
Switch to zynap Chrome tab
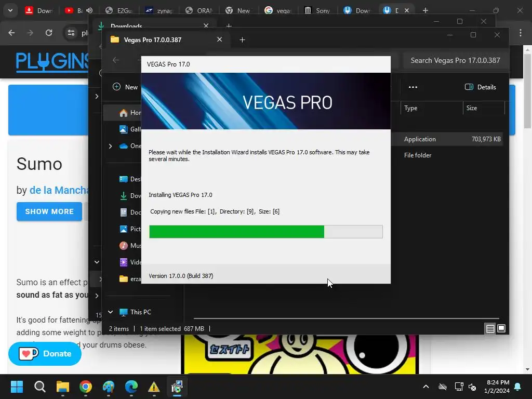click(159, 10)
